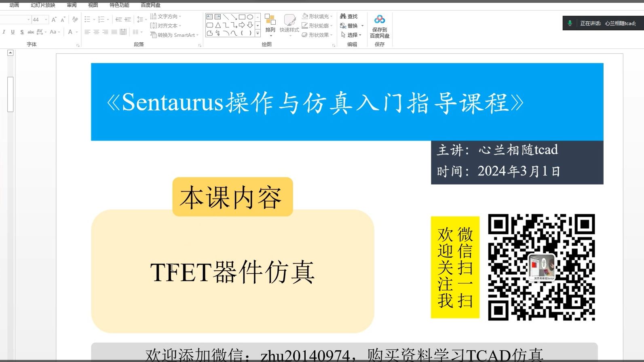Screen dimensions: 644x362
Task: Select the down block arrow shape
Action: (250, 25)
